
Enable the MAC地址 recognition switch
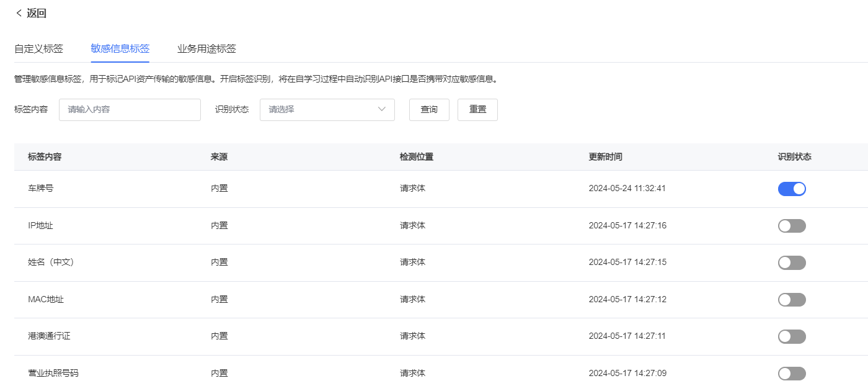point(792,300)
